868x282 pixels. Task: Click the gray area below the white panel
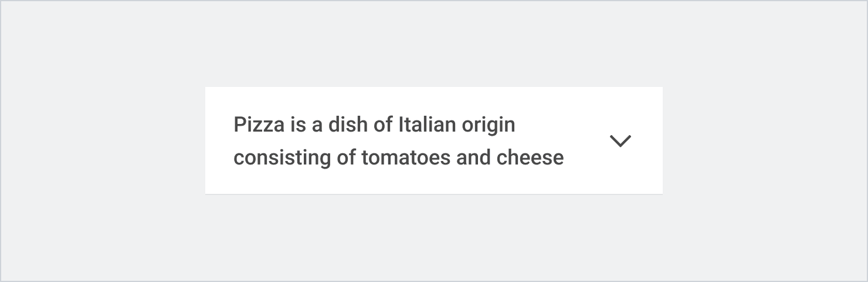434,238
